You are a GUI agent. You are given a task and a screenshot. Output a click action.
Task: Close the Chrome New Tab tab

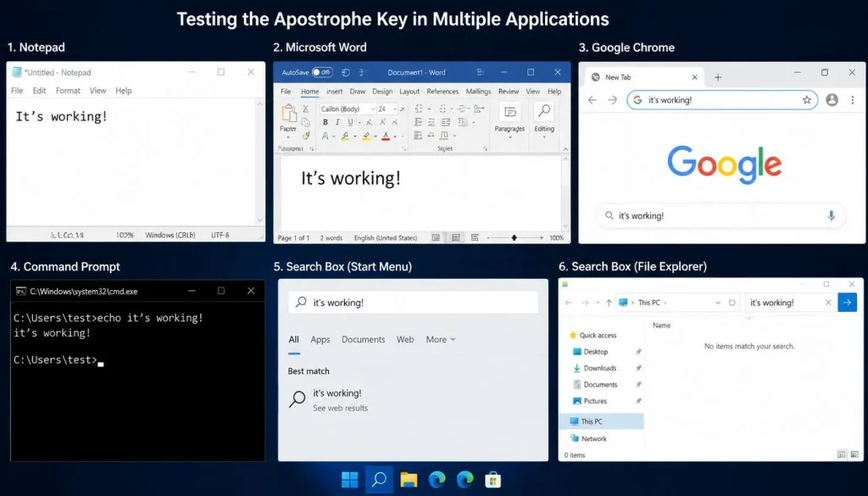[x=695, y=77]
